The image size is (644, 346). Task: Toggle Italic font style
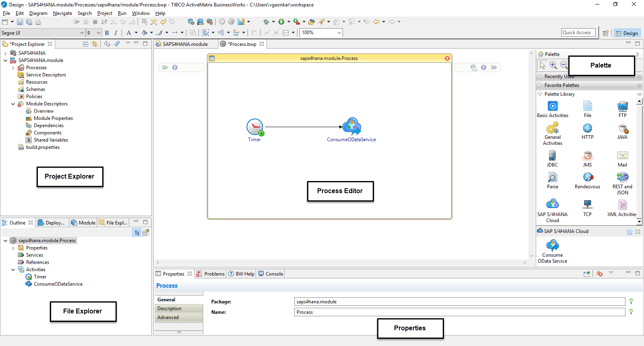[x=116, y=33]
